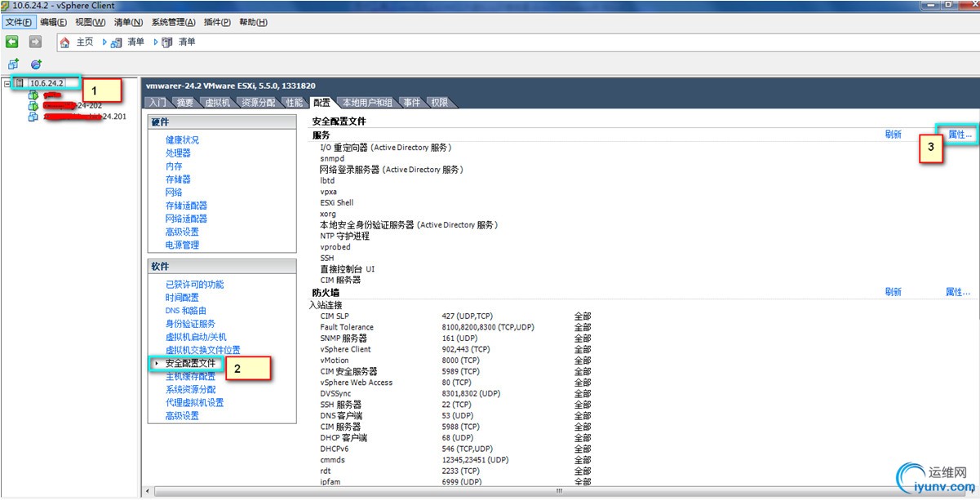This screenshot has height=500, width=980.
Task: Switch to the 虚拟机 tab
Action: coord(217,103)
